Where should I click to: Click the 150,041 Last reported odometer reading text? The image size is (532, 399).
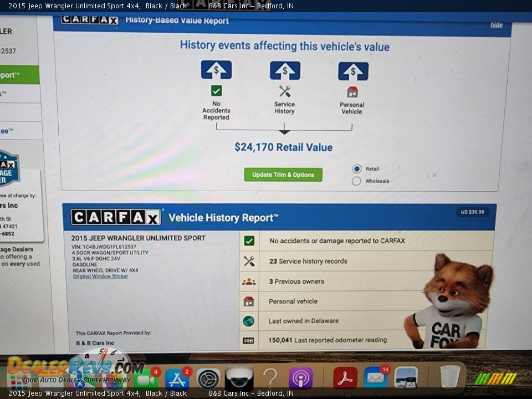coord(328,340)
